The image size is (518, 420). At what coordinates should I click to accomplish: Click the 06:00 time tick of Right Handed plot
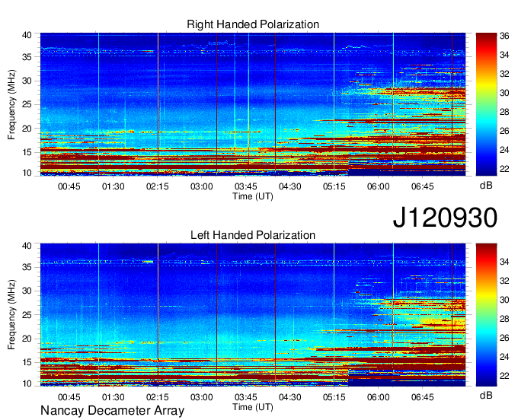[x=379, y=186]
